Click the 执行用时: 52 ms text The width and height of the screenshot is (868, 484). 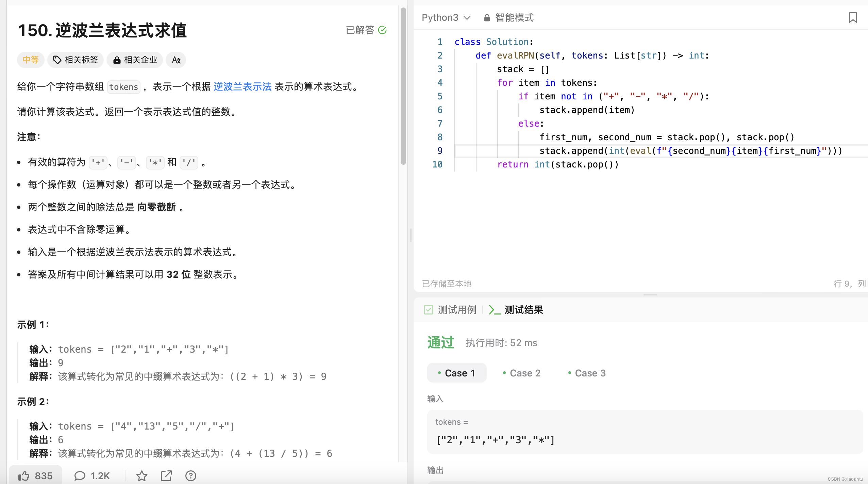pyautogui.click(x=501, y=343)
